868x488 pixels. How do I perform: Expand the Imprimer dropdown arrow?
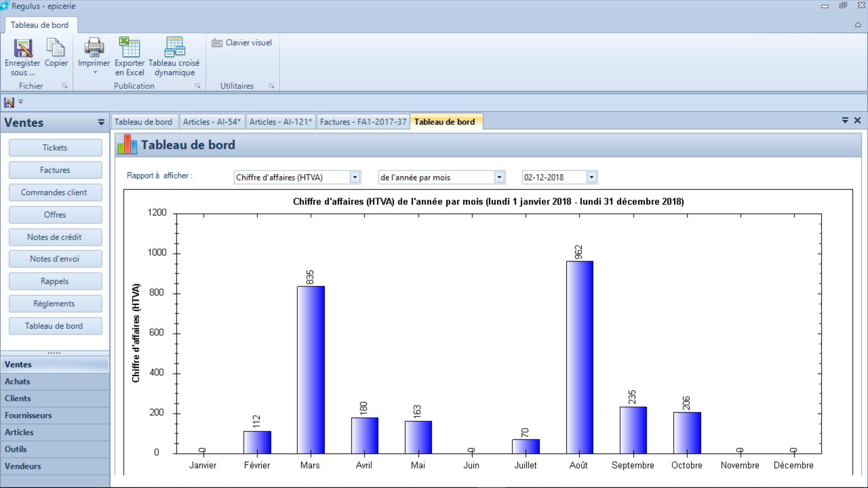click(x=95, y=72)
